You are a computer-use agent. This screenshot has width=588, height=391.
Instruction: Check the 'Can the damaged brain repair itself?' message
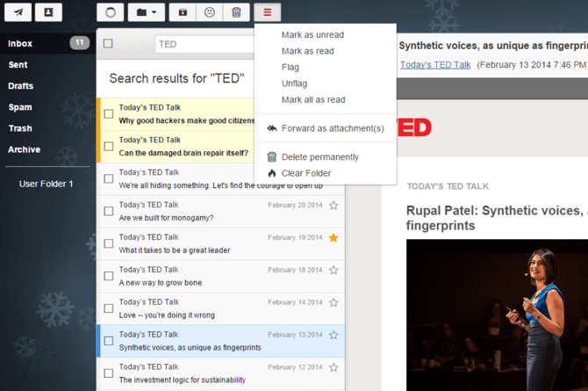[x=109, y=146]
